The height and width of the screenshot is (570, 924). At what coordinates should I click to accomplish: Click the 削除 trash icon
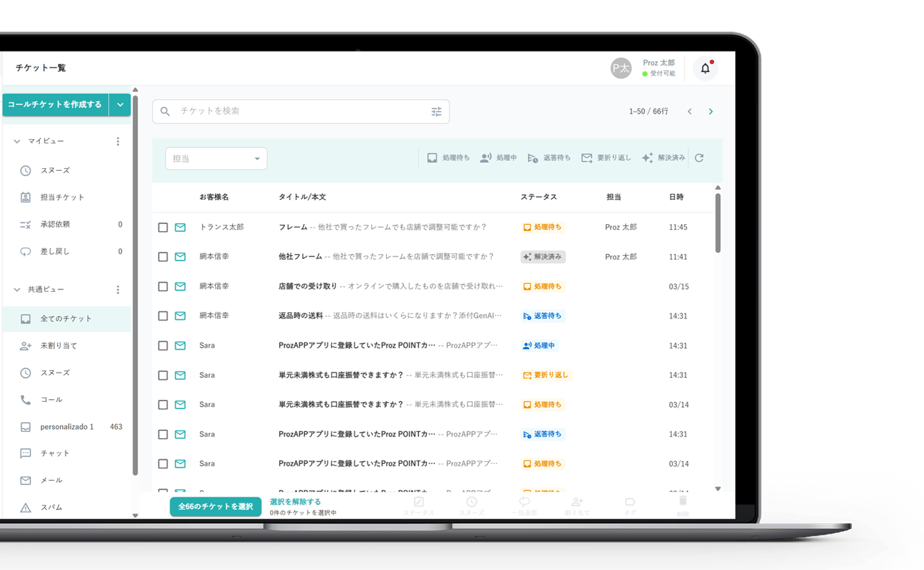click(x=683, y=506)
